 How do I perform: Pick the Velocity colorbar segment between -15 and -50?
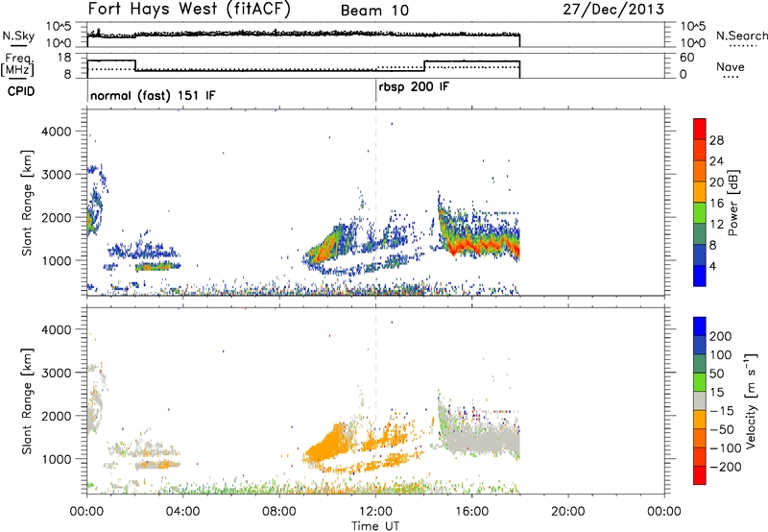pyautogui.click(x=700, y=420)
